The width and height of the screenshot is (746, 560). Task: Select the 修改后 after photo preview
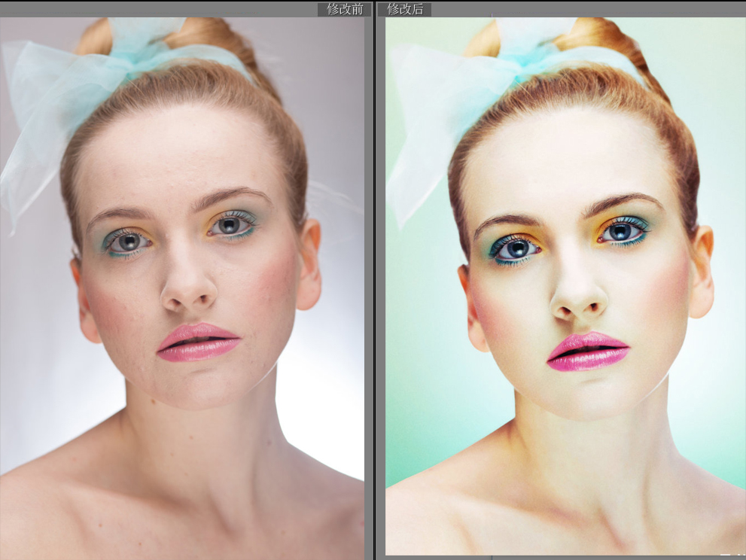click(565, 286)
